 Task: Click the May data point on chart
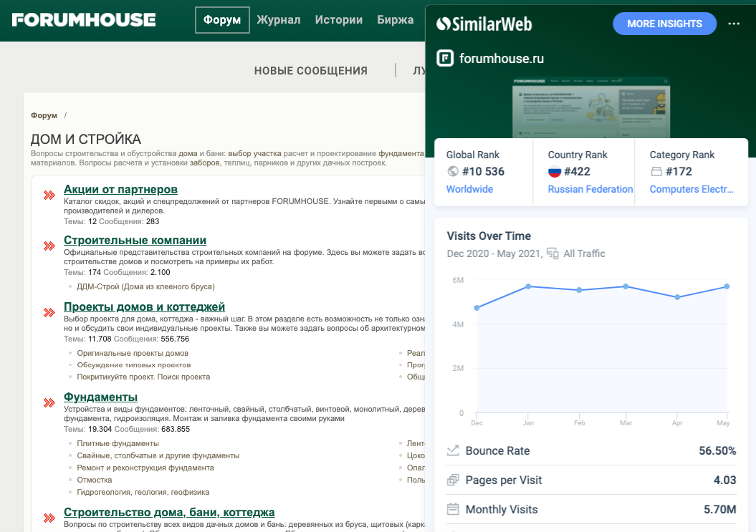(727, 286)
